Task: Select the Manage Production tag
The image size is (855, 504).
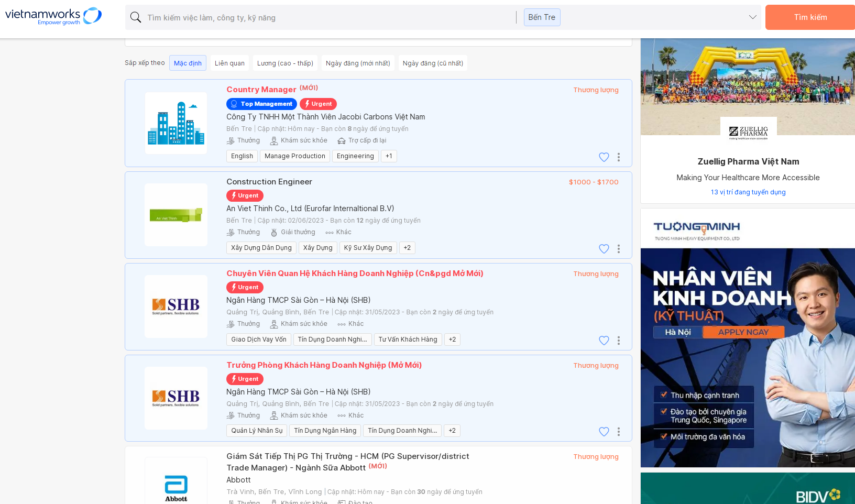Action: 295,156
